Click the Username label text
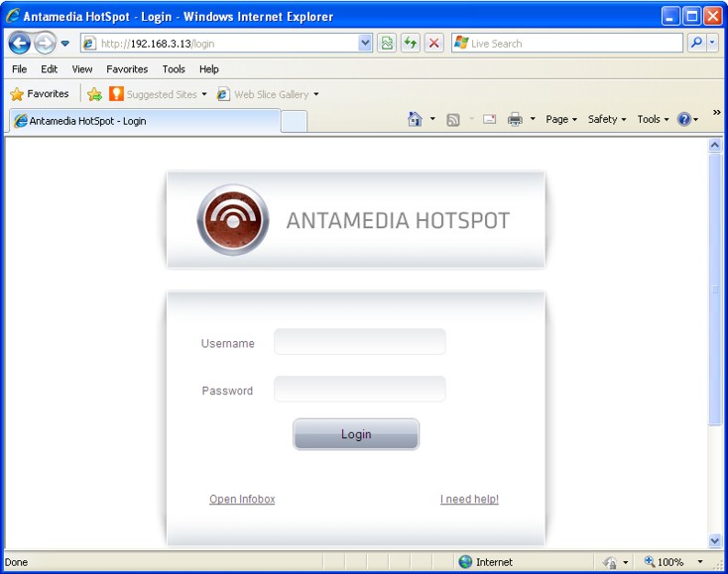 click(x=227, y=343)
